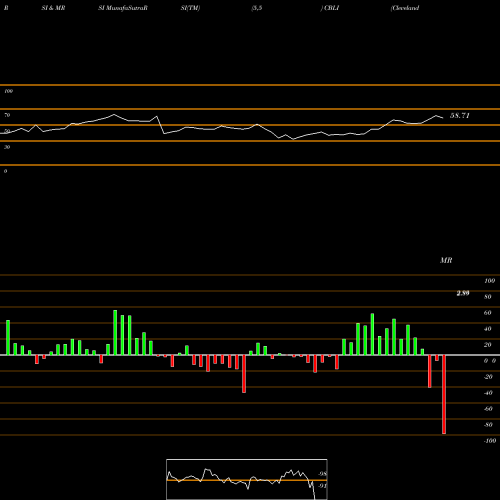Click the 98 label in mini chart
Image resolution: width=500 pixels, height=500 pixels.
(322, 474)
